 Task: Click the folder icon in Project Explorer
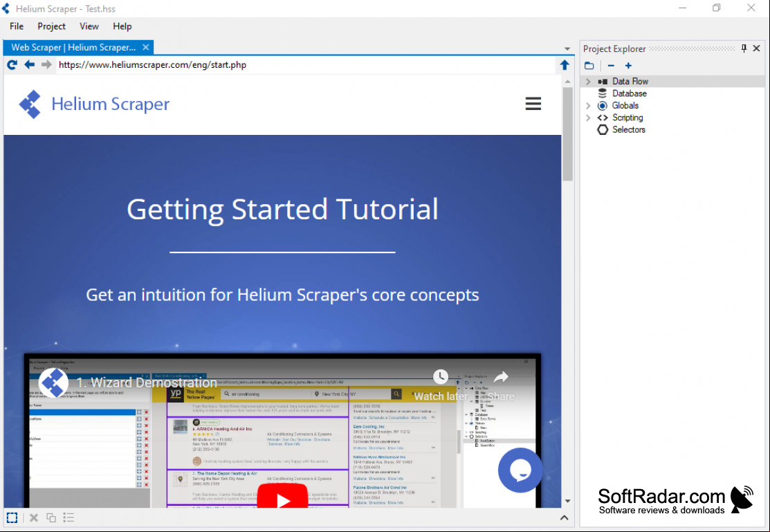pos(589,65)
